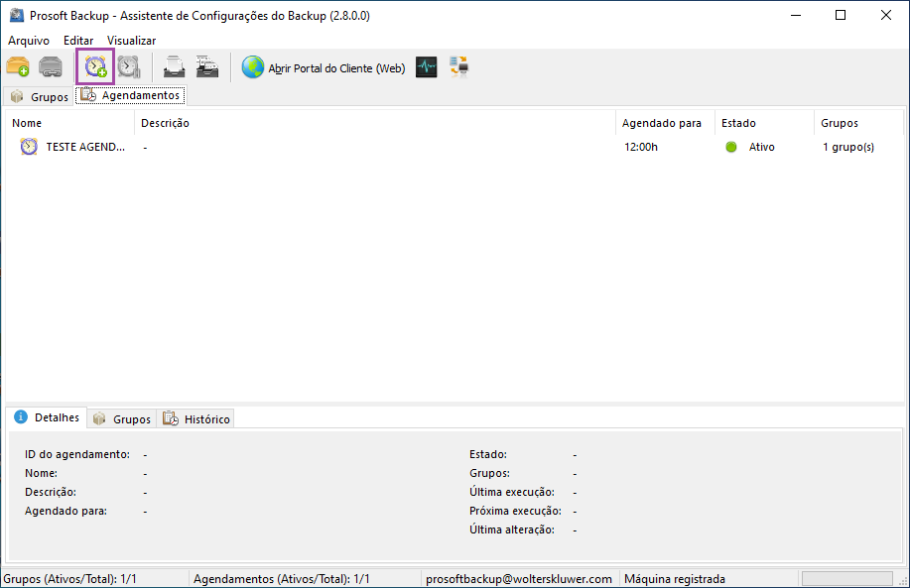Screen dimensions: 910x588
Task: Open Abrir Portal do Cliente (Web)
Action: click(324, 67)
